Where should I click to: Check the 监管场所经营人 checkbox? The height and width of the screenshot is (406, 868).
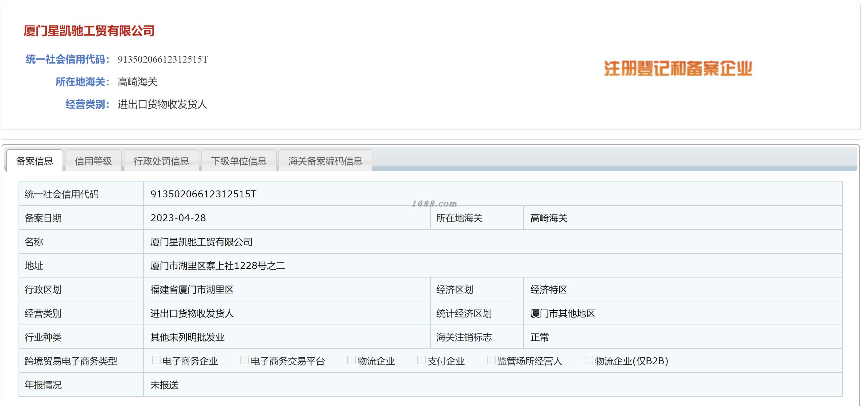pyautogui.click(x=491, y=360)
